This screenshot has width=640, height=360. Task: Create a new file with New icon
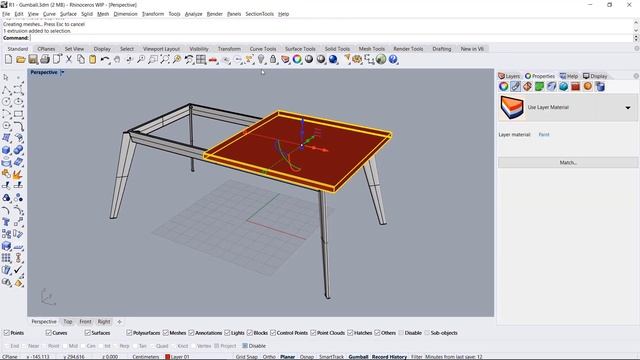click(x=9, y=60)
